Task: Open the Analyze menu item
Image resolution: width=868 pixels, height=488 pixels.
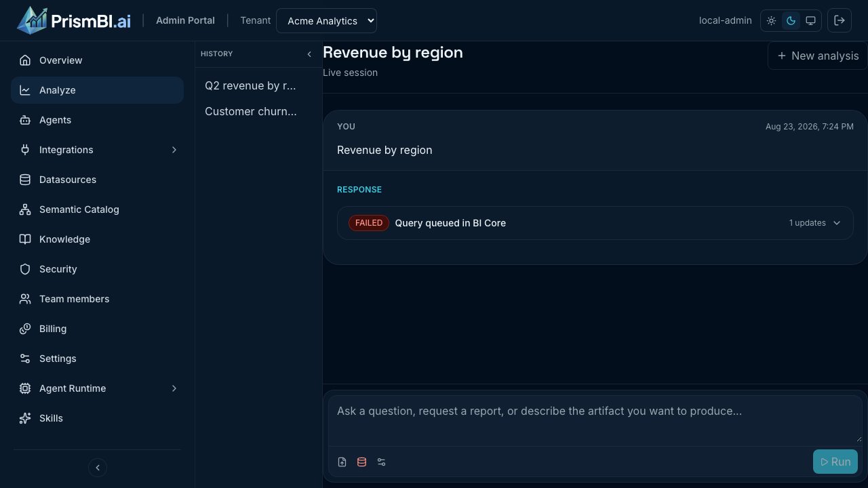Action: [97, 90]
